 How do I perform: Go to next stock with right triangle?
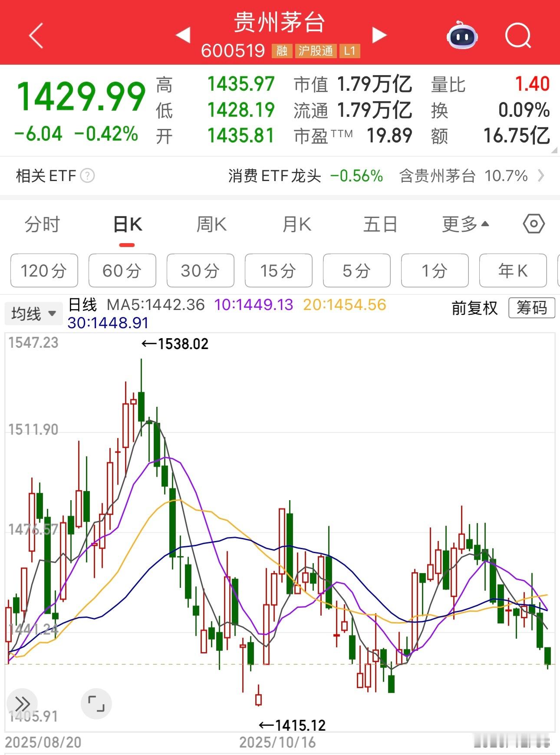pos(379,35)
